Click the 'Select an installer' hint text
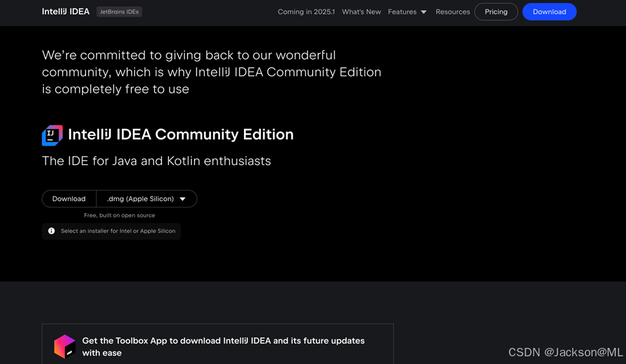 [x=117, y=231]
